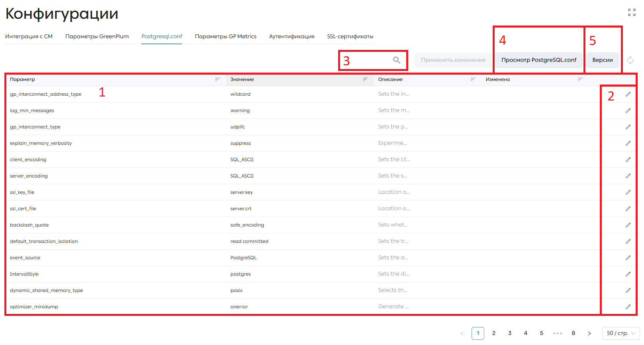
Task: Click the fullscreen expand icon at the top right
Action: [632, 12]
